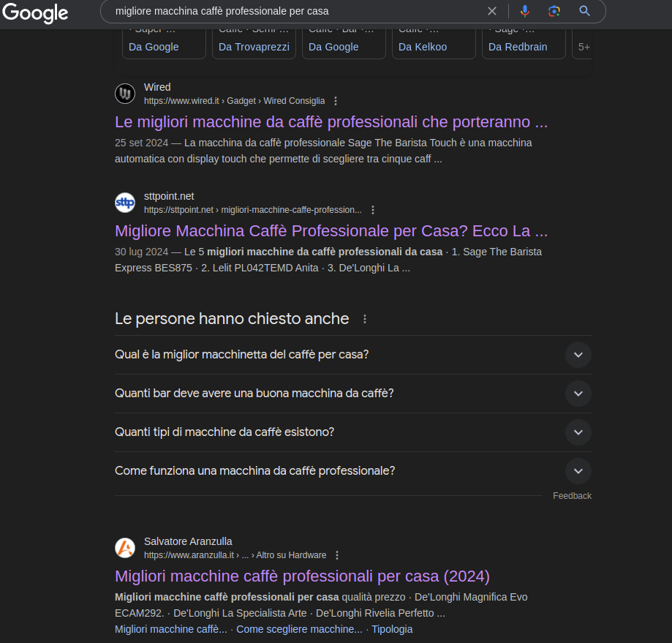Expand 'Qual è la miglior macchinetta del caffè per casa?'
Viewport: 672px width, 643px height.
point(353,355)
